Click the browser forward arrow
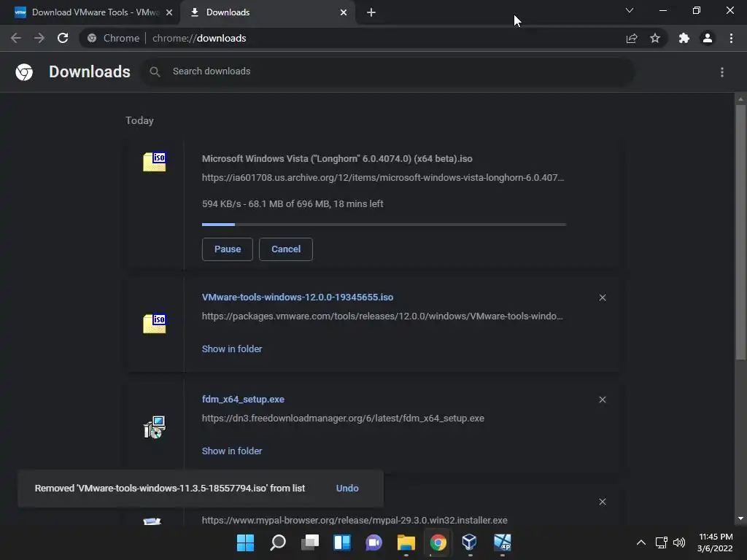Image resolution: width=747 pixels, height=560 pixels. coord(39,38)
